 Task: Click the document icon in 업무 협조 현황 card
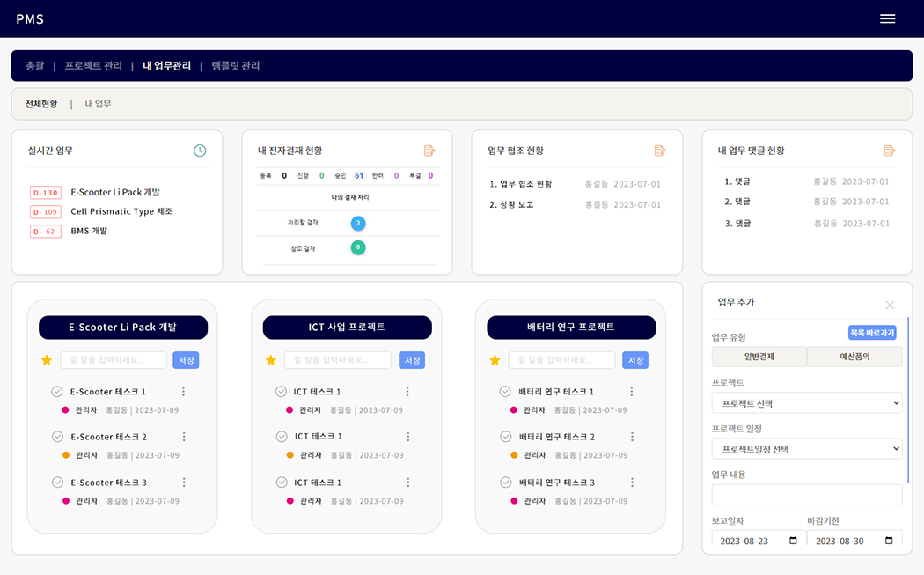pyautogui.click(x=660, y=151)
